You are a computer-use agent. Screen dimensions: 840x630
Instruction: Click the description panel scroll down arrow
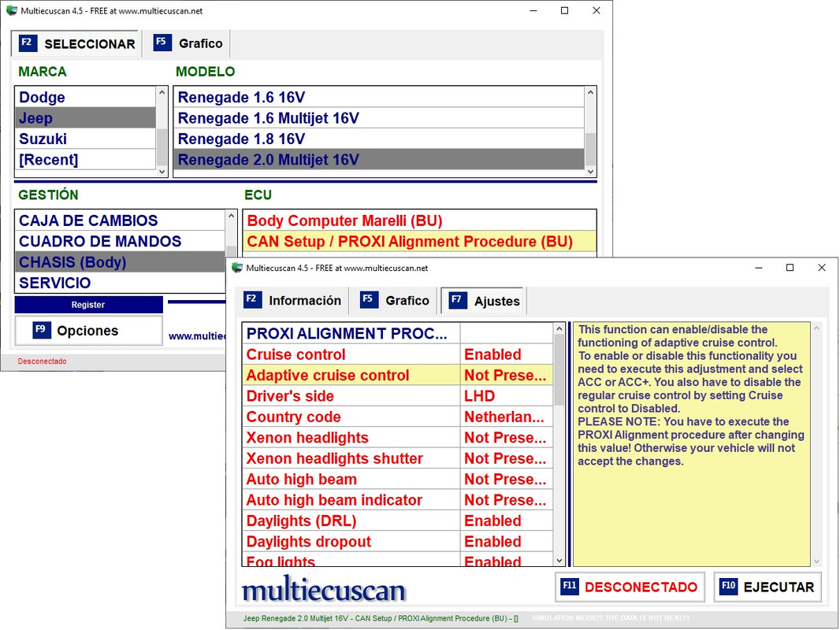[816, 561]
